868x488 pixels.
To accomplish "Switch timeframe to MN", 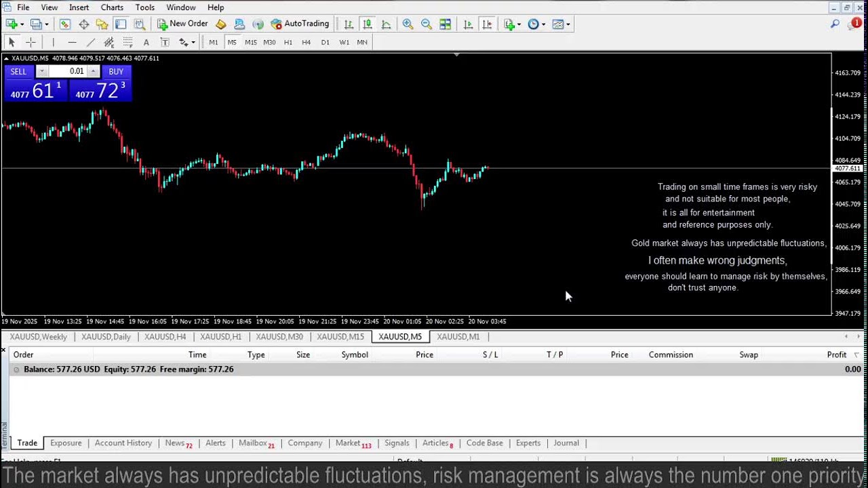I will [x=362, y=42].
